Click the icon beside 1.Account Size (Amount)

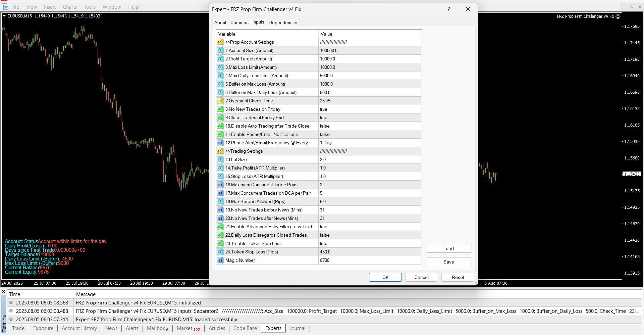coord(220,50)
